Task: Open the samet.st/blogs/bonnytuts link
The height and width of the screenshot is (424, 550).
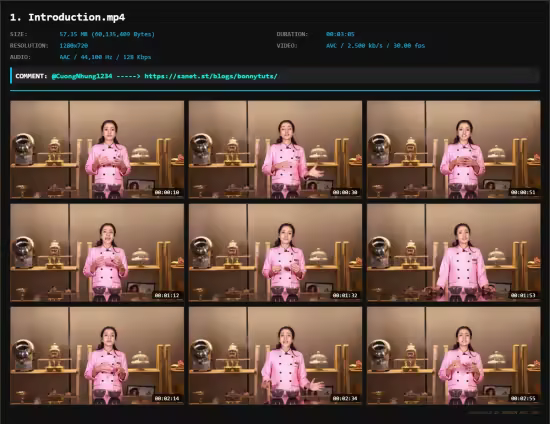Action: 211,76
